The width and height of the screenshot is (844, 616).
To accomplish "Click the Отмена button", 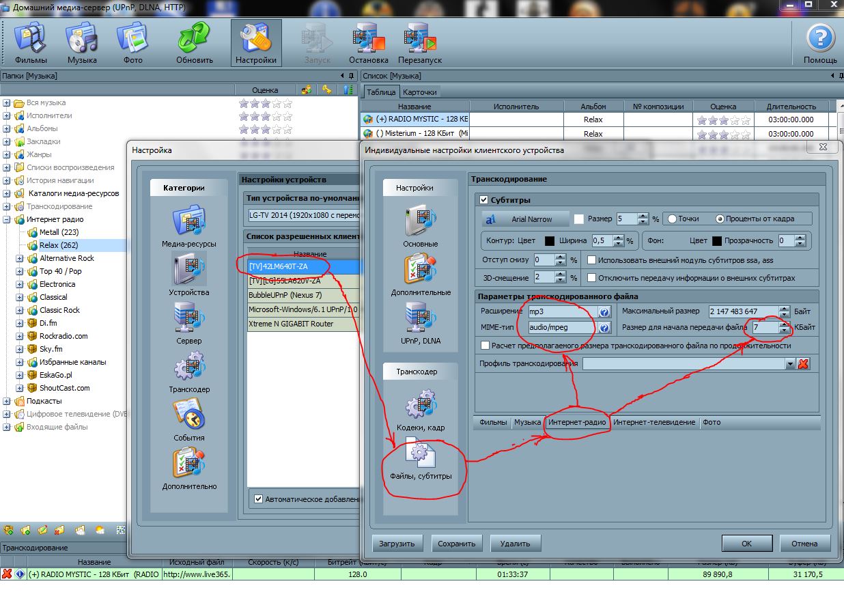I will click(804, 544).
